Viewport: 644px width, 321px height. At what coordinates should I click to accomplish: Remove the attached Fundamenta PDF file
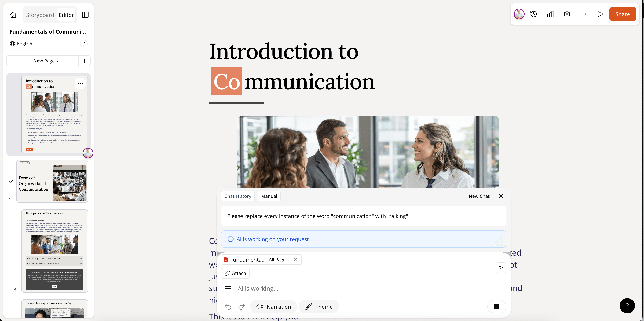[295, 260]
